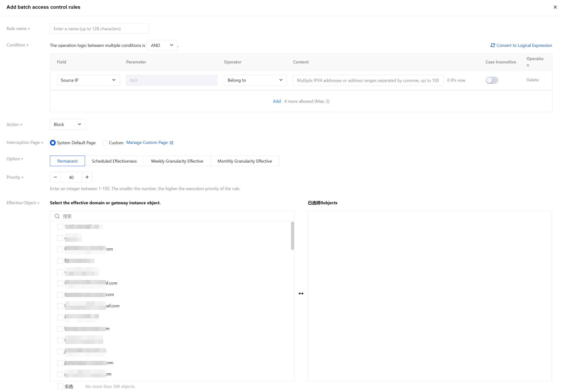Click Delete in the condition row
565x392 pixels.
click(532, 80)
